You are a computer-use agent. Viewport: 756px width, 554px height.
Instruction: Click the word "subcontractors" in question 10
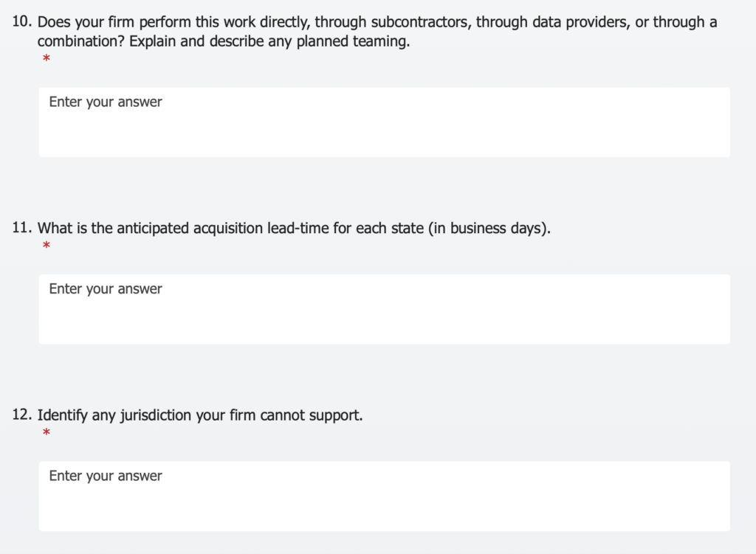[x=421, y=22]
